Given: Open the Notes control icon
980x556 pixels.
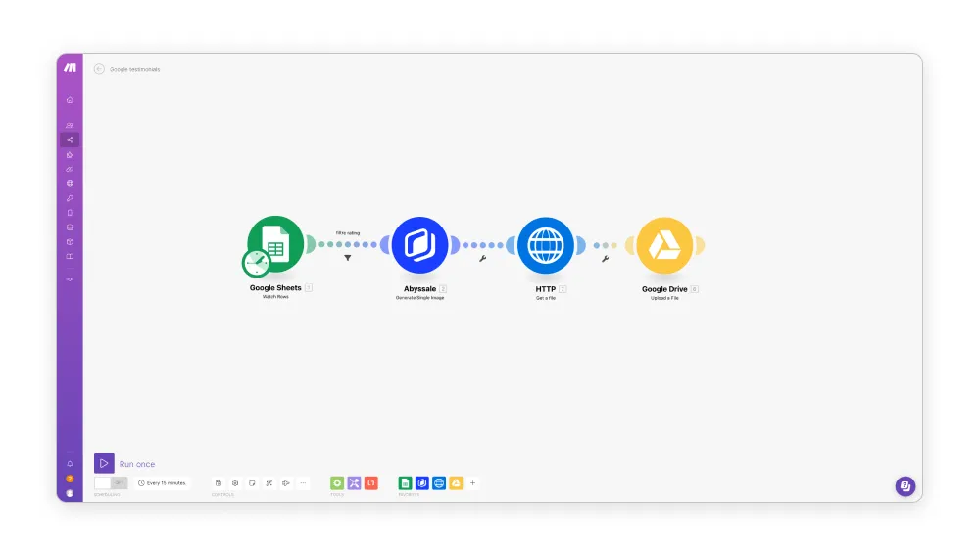Looking at the screenshot, I should [x=252, y=482].
